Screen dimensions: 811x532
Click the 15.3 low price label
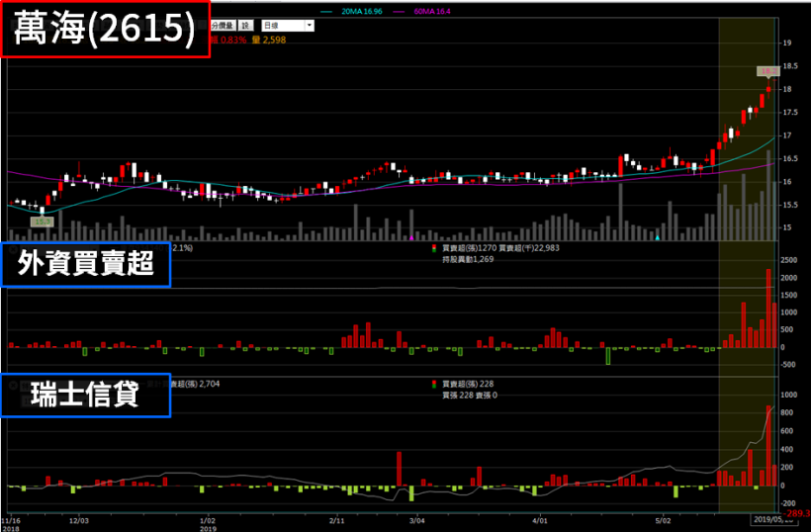[x=42, y=222]
